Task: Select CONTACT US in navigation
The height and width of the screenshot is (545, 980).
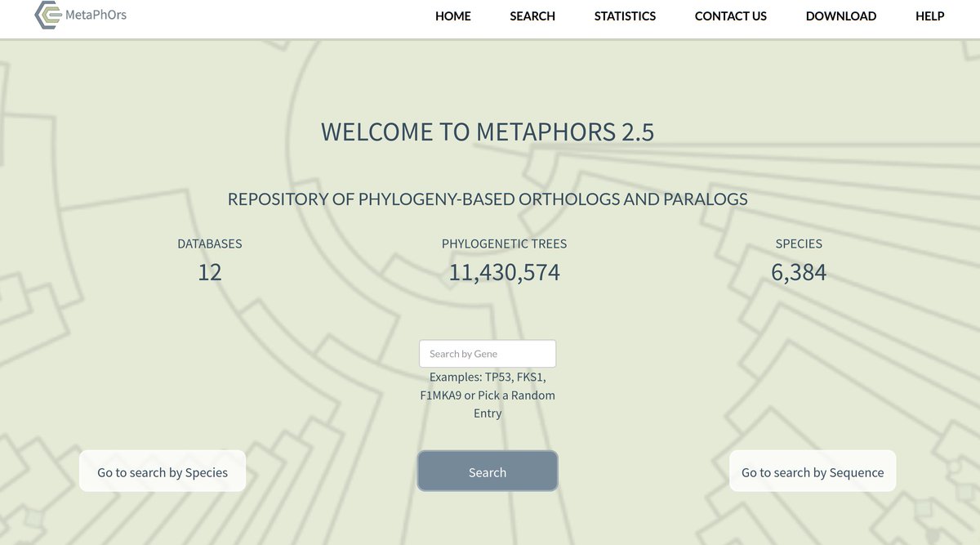Action: (x=731, y=16)
